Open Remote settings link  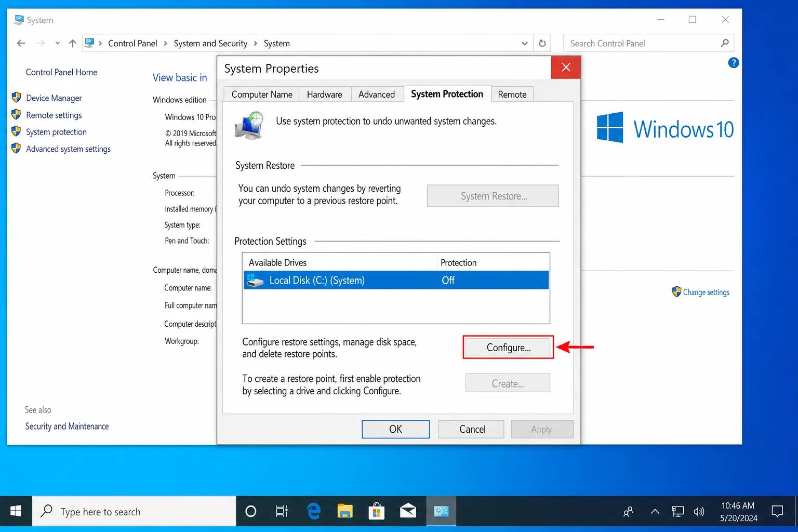(54, 115)
